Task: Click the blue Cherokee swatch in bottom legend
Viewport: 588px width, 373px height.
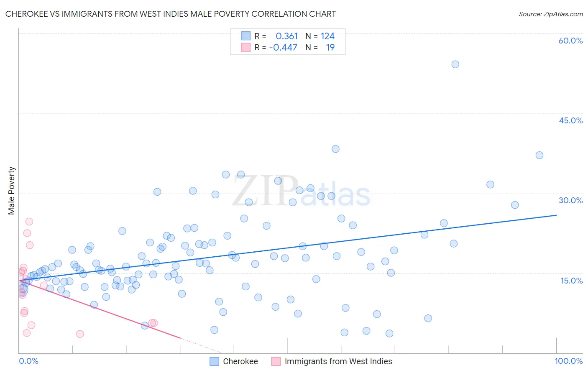Action: (215, 362)
